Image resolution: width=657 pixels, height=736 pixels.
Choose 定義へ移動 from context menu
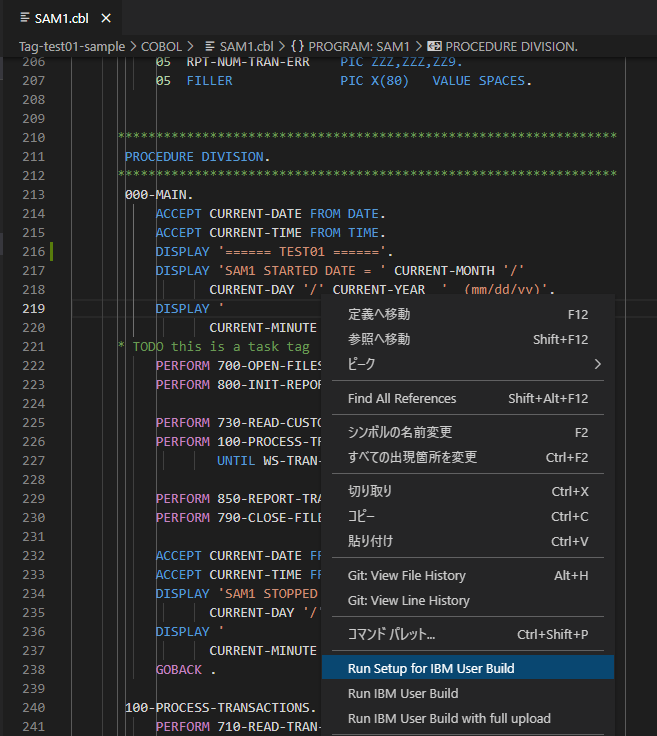pos(468,314)
